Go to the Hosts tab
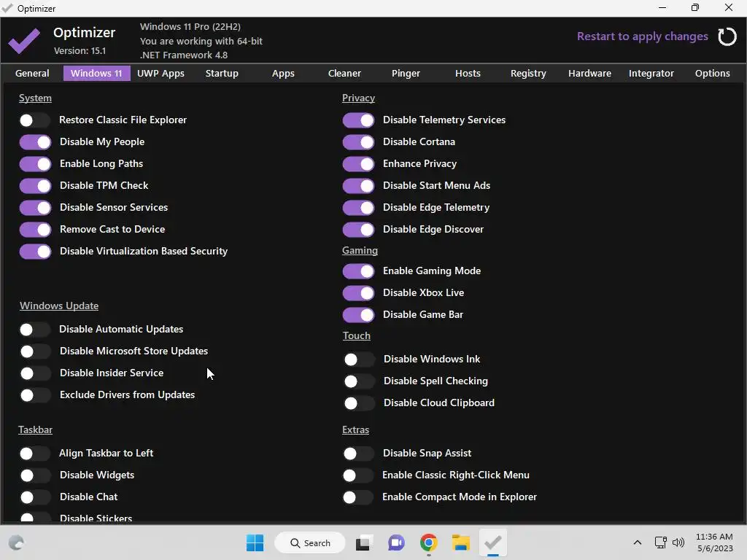Screen dimensions: 747x560 [468, 74]
